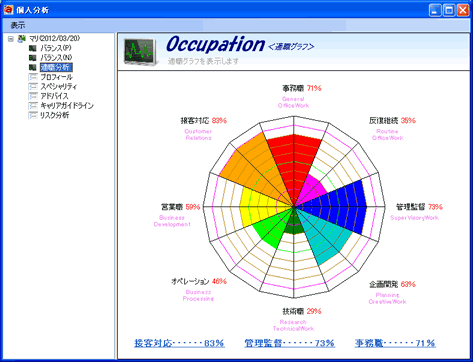Click the heartbeat monitor icon beside Occupation
The image size is (473, 362).
coord(140,52)
